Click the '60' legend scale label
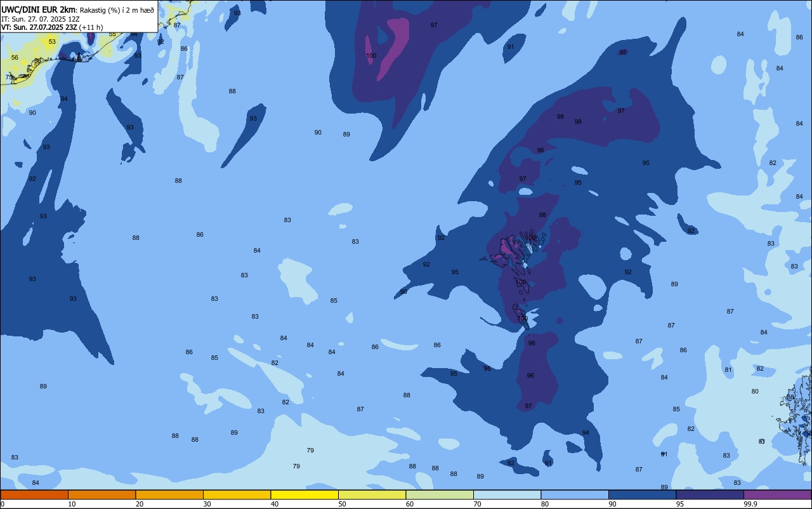 click(x=410, y=504)
